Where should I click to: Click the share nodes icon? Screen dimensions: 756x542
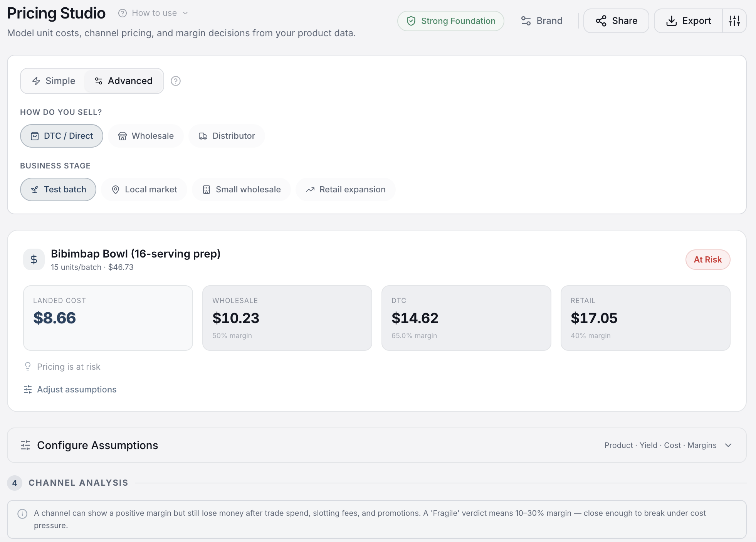point(601,21)
